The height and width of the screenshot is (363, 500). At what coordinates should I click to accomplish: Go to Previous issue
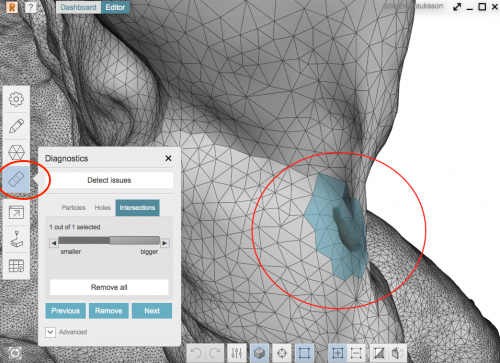pyautogui.click(x=65, y=311)
